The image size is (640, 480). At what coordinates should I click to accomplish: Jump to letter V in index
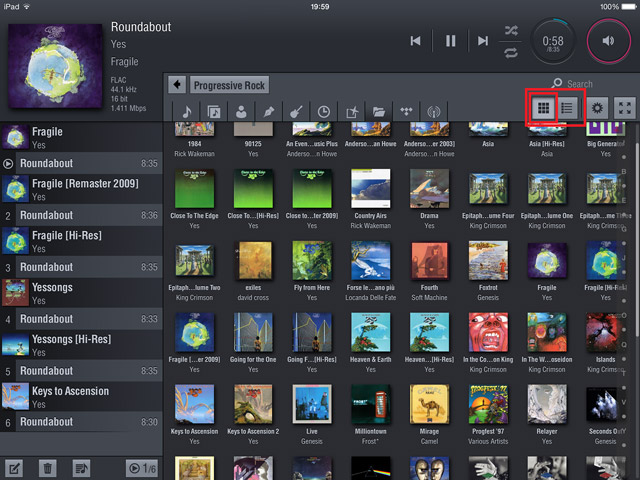(x=624, y=402)
